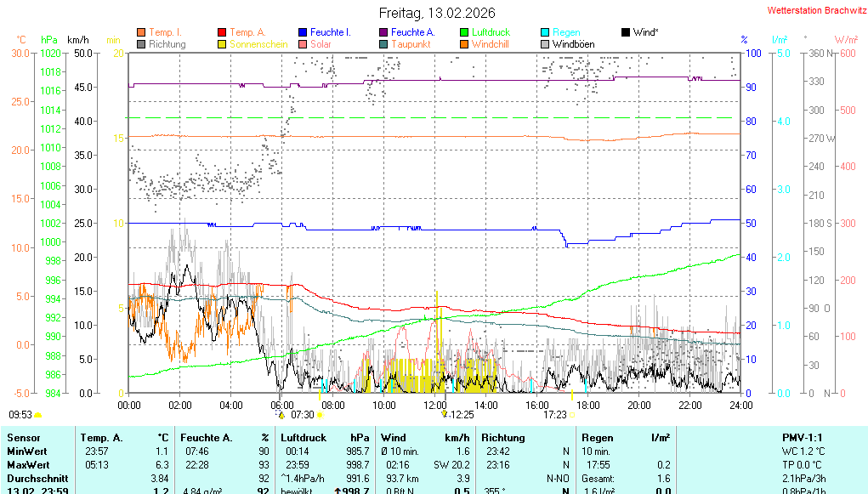The height and width of the screenshot is (494, 868).
Task: Click the sunrise marker at 07:30
Action: pos(281,415)
